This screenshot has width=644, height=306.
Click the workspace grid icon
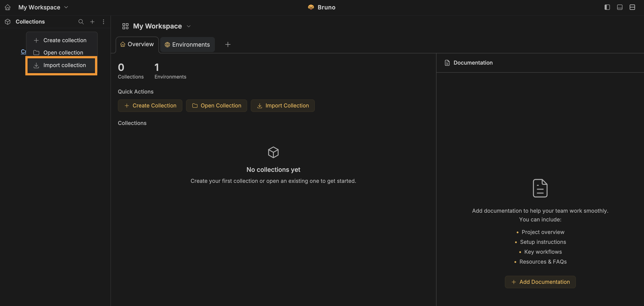click(x=125, y=26)
